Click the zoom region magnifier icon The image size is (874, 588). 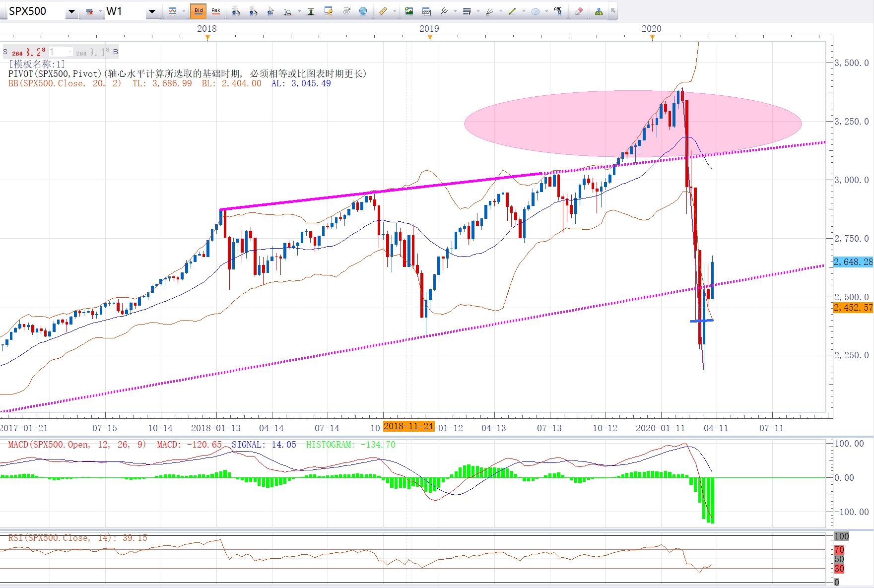(287, 11)
